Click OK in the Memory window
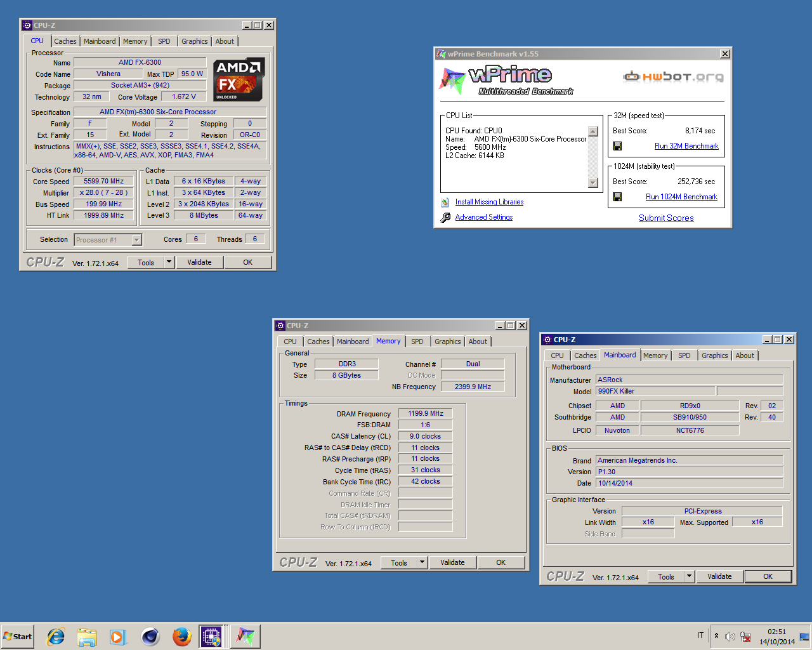The width and height of the screenshot is (812, 650). (x=501, y=562)
